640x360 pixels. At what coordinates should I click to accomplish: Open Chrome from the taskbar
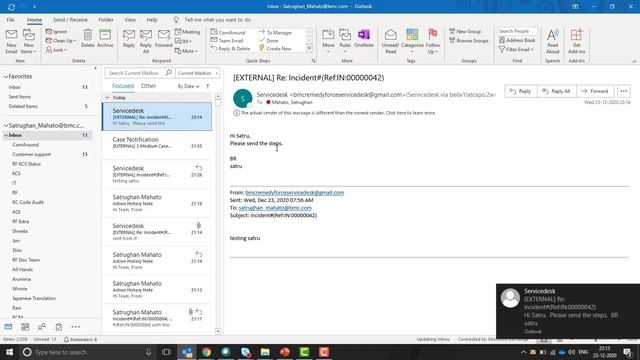pyautogui.click(x=206, y=352)
